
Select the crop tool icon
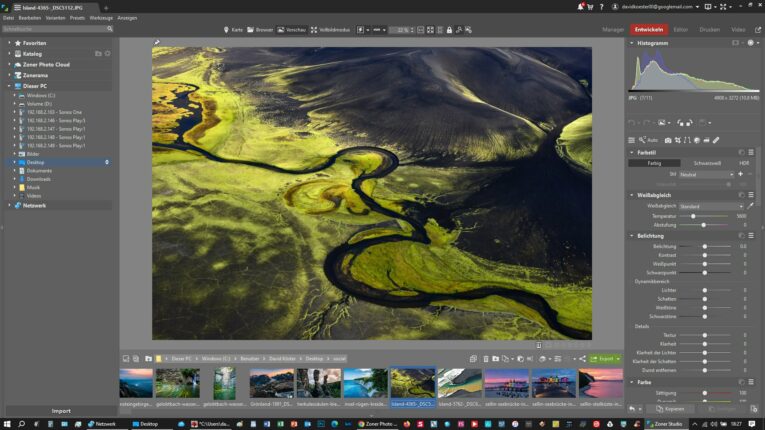(x=678, y=140)
